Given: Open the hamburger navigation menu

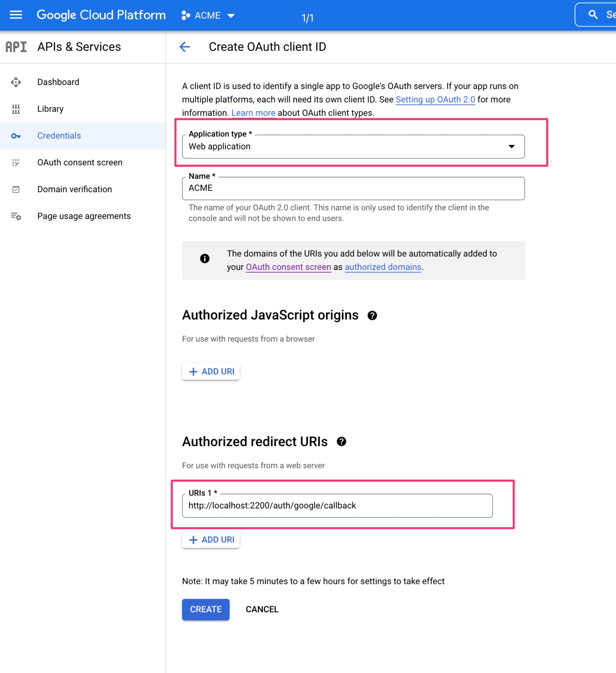Looking at the screenshot, I should pos(16,15).
